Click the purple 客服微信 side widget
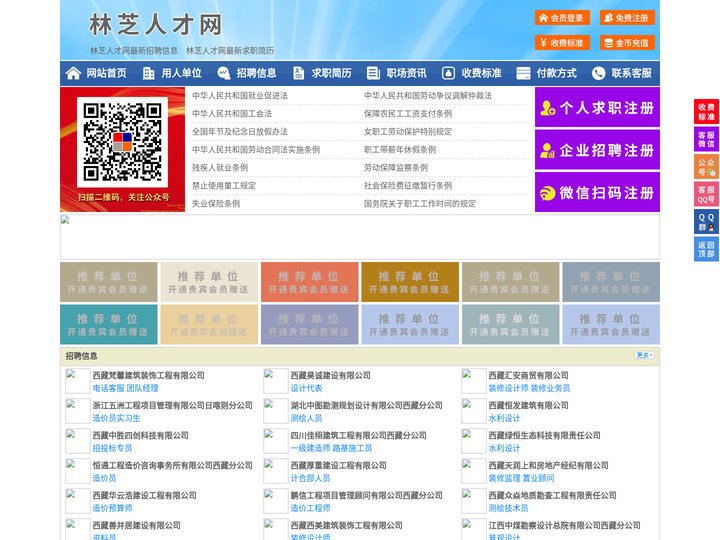The image size is (720, 540). 706,139
